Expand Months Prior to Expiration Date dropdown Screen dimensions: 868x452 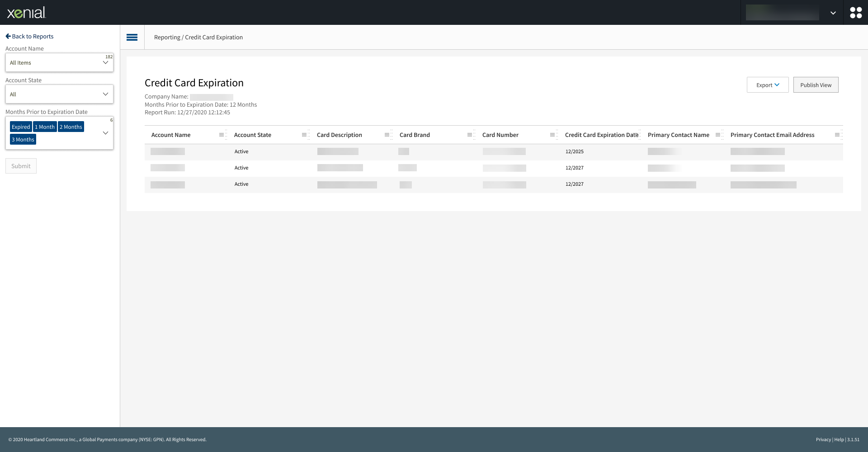[105, 133]
